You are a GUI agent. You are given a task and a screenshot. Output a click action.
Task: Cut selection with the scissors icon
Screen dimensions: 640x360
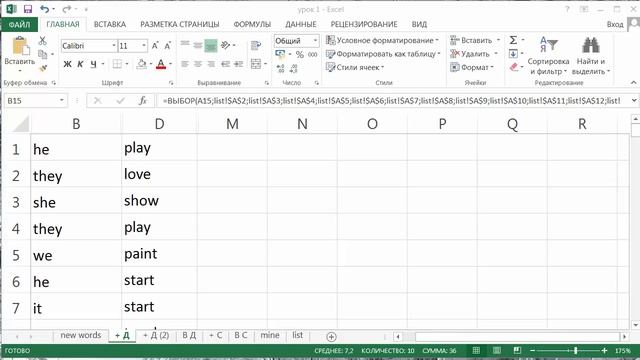[42, 41]
